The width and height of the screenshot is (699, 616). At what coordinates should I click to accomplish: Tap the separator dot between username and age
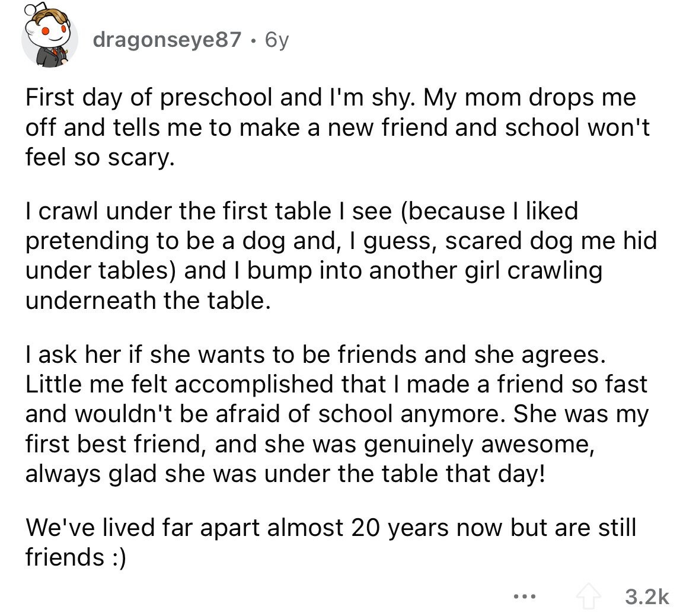pos(253,41)
